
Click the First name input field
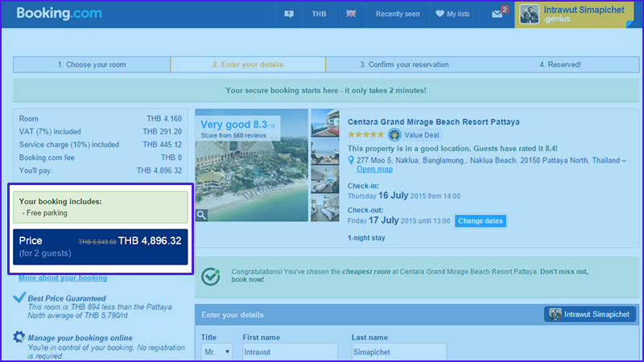coord(290,352)
